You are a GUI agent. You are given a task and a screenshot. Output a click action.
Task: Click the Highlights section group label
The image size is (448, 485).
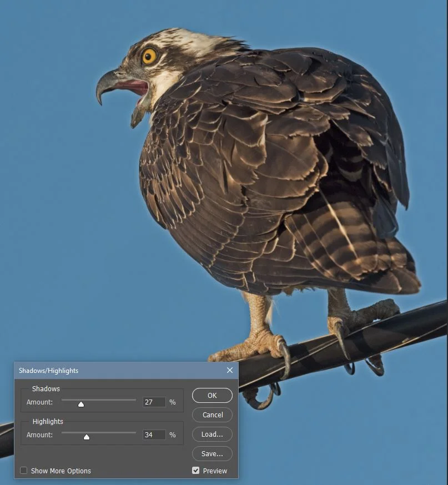[x=48, y=421]
